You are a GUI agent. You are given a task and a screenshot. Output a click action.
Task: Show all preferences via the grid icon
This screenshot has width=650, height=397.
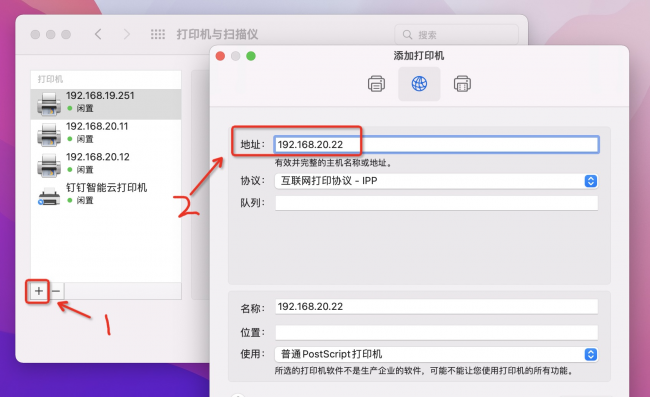click(158, 34)
